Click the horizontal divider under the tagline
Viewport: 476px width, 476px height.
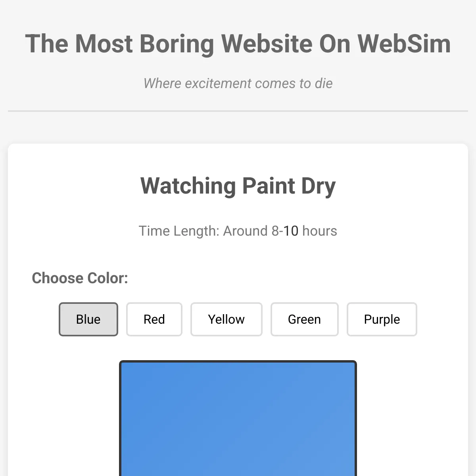point(238,111)
